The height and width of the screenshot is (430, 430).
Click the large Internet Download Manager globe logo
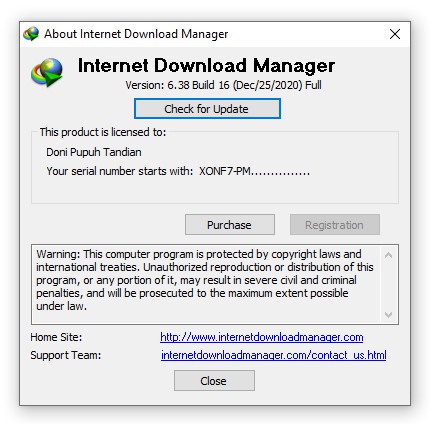[47, 72]
